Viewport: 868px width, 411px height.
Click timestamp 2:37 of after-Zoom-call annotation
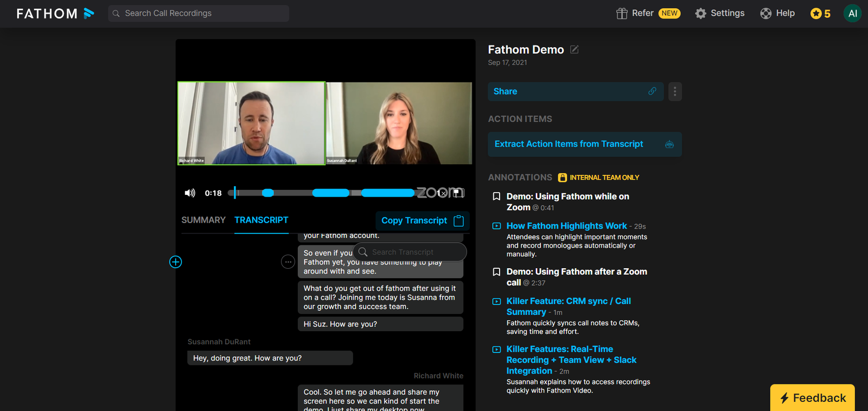[534, 283]
